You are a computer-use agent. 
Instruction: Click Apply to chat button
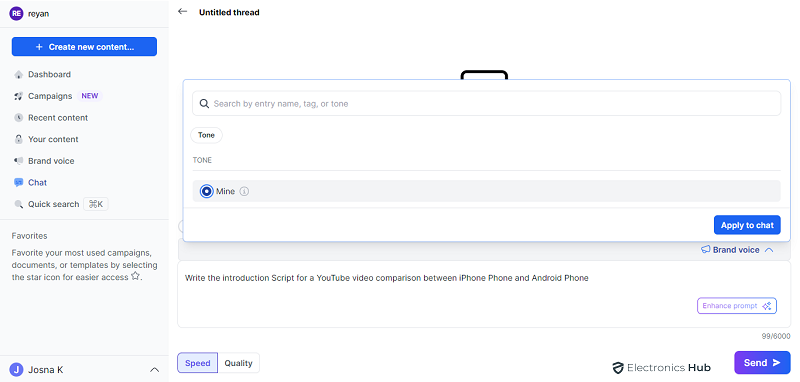[747, 225]
